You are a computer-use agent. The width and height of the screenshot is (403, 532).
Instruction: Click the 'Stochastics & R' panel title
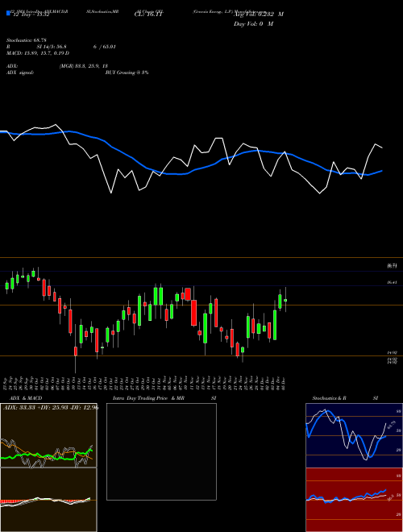pyautogui.click(x=329, y=398)
